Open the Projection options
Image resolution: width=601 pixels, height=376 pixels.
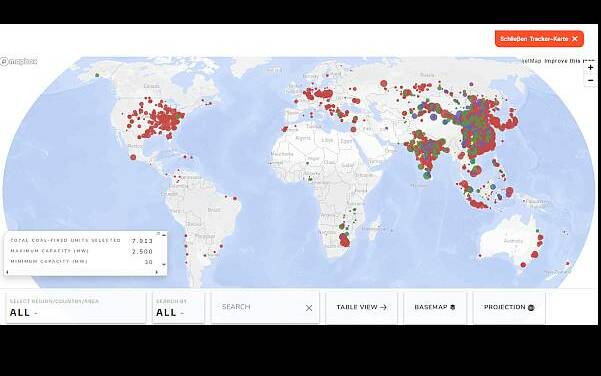509,307
